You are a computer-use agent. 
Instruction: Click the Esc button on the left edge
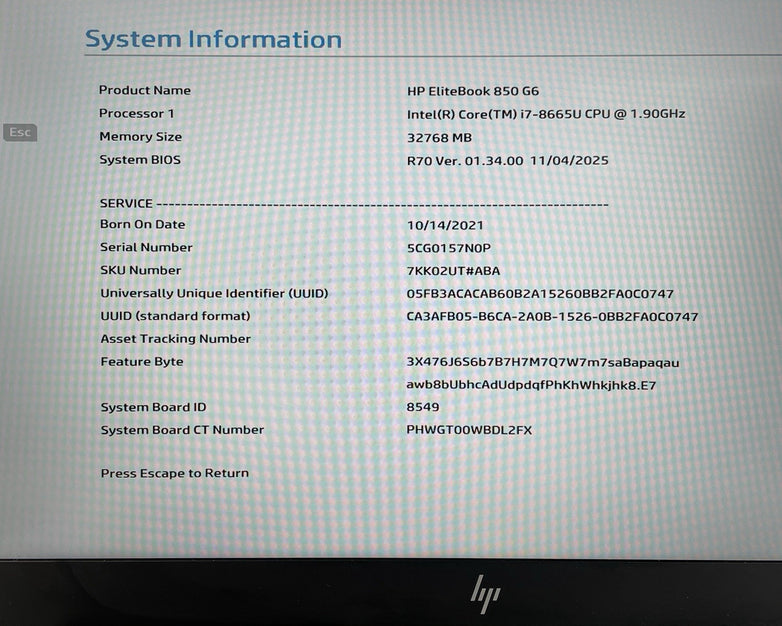tap(20, 132)
